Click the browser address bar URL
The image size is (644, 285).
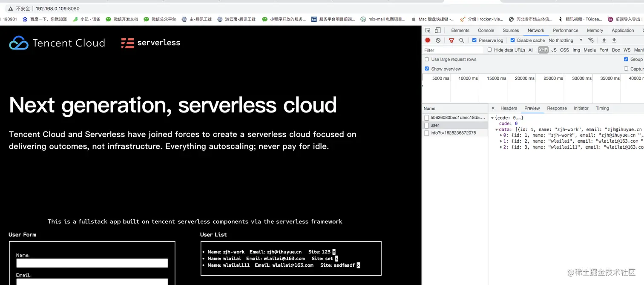[57, 9]
